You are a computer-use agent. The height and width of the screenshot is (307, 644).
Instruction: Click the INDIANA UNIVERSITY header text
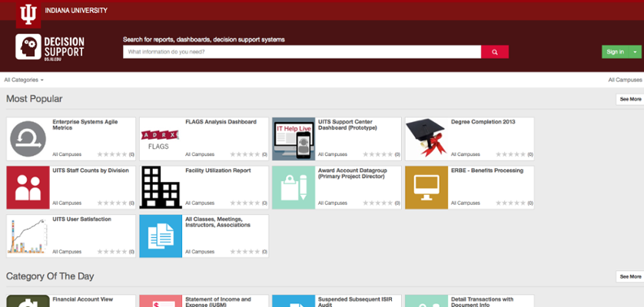tap(76, 10)
